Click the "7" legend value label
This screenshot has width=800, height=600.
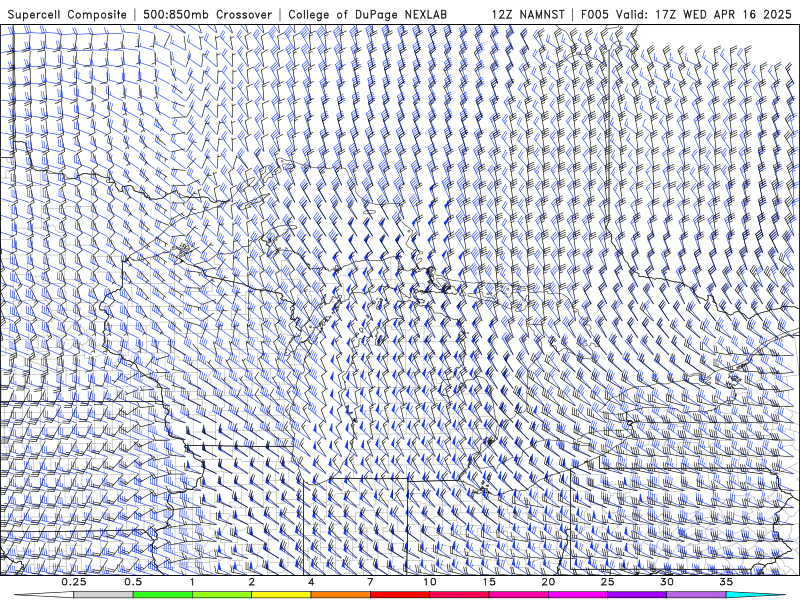point(370,582)
